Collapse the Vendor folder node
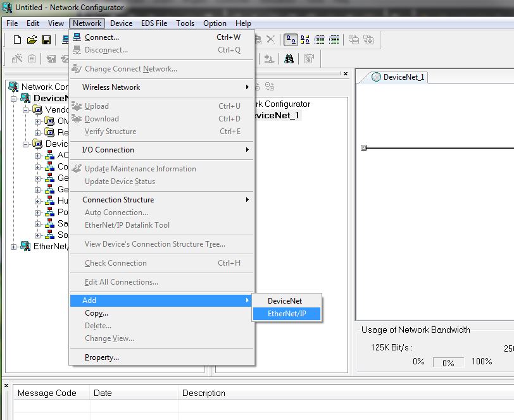Screen dimensions: 514x420 point(25,110)
